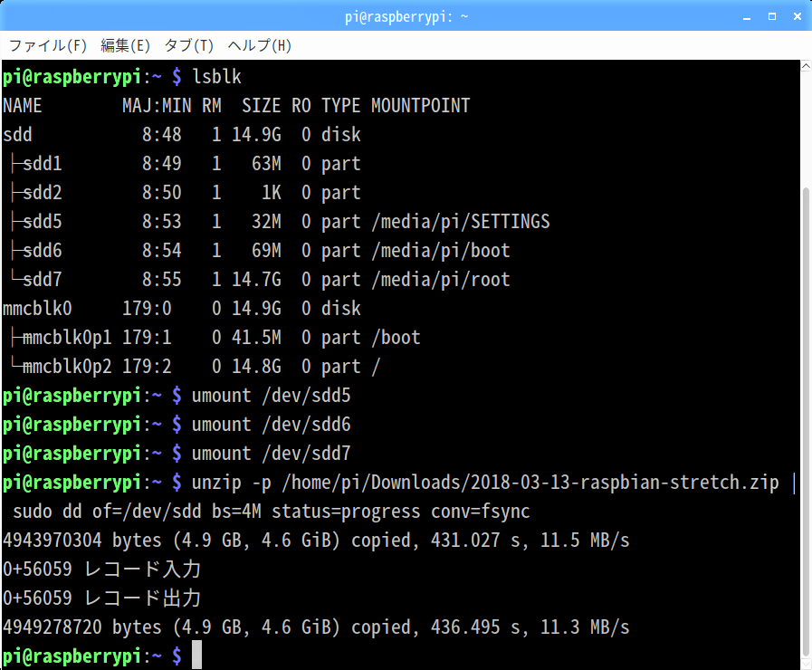Click the 0+56059 レコード入力 line
The height and width of the screenshot is (670, 812).
tap(102, 569)
